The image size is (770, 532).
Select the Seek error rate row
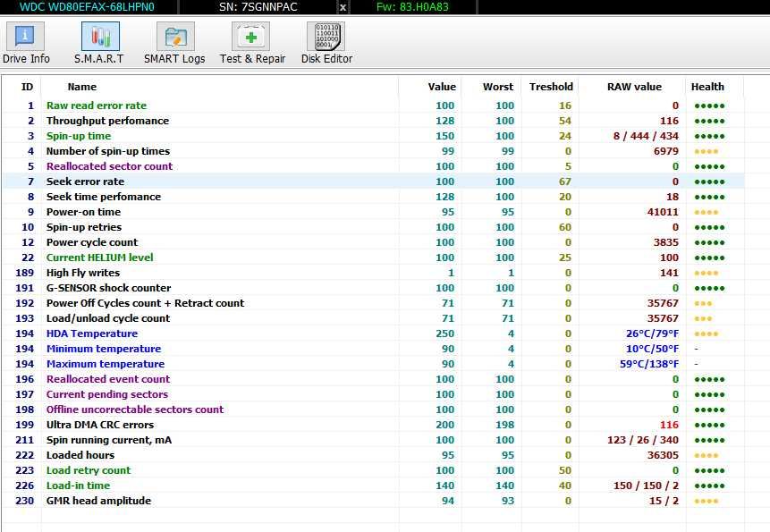coord(373,182)
